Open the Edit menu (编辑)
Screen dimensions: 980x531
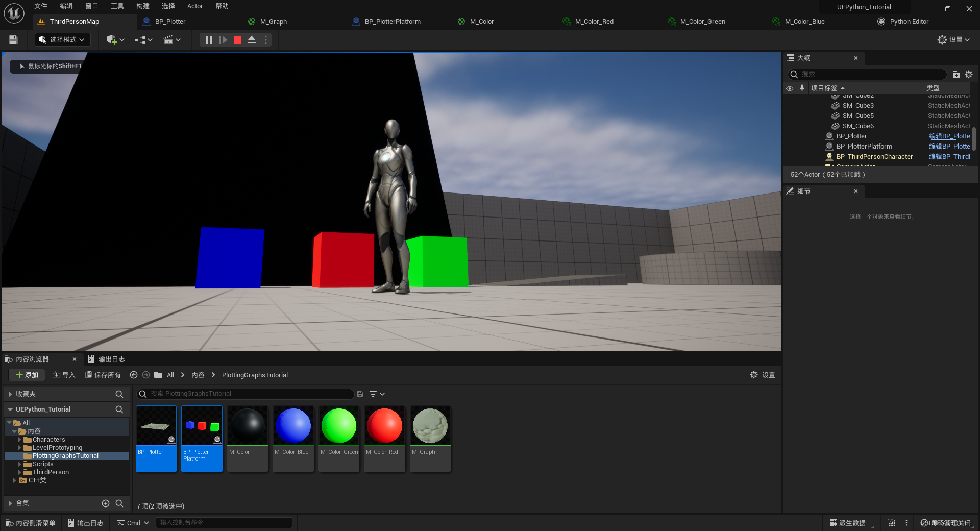click(66, 6)
